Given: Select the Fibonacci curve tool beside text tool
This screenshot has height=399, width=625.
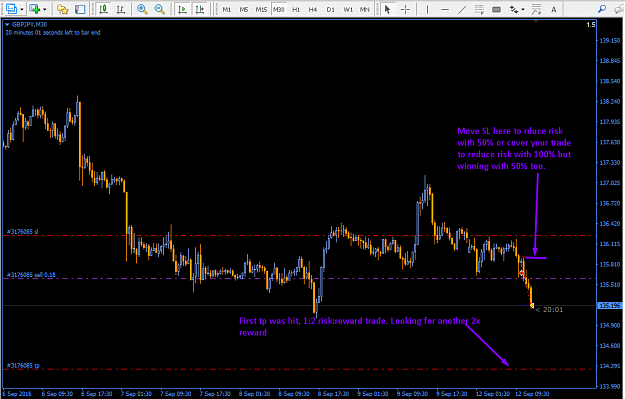Looking at the screenshot, I should (x=537, y=9).
